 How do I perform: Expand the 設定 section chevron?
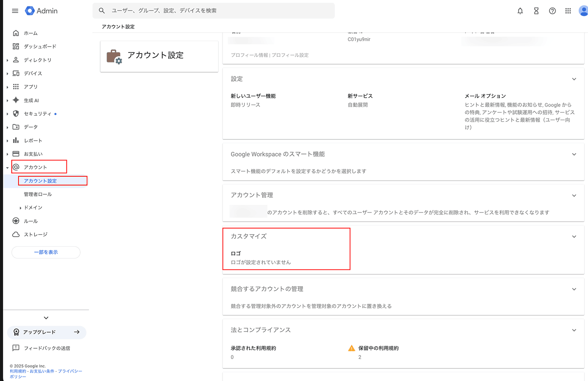pyautogui.click(x=574, y=79)
